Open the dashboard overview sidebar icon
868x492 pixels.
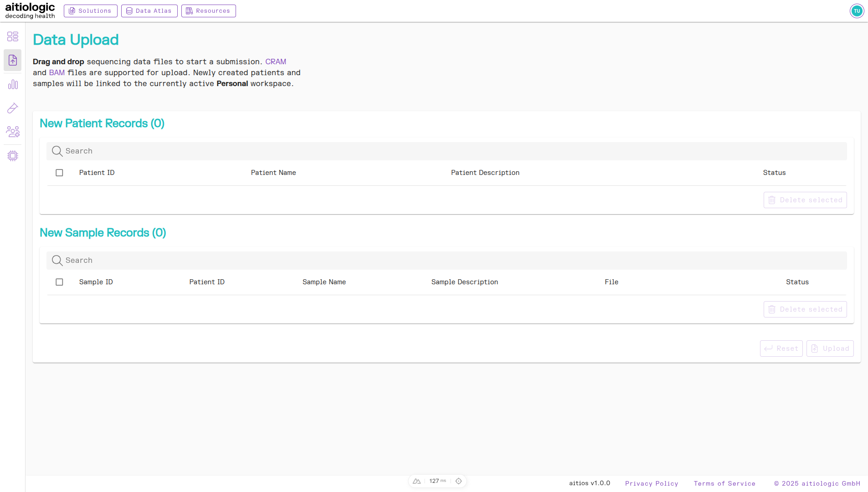click(x=12, y=36)
